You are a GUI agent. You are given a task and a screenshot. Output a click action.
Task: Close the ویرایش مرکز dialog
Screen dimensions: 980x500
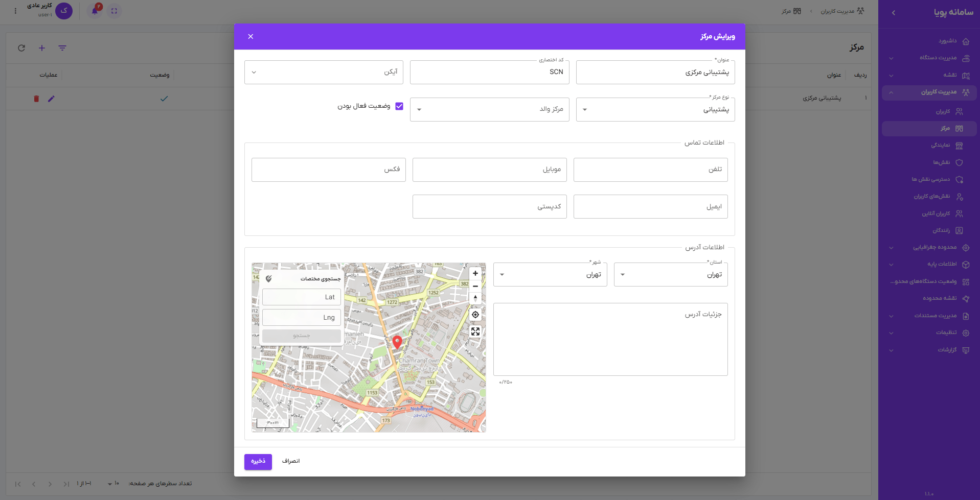(250, 36)
